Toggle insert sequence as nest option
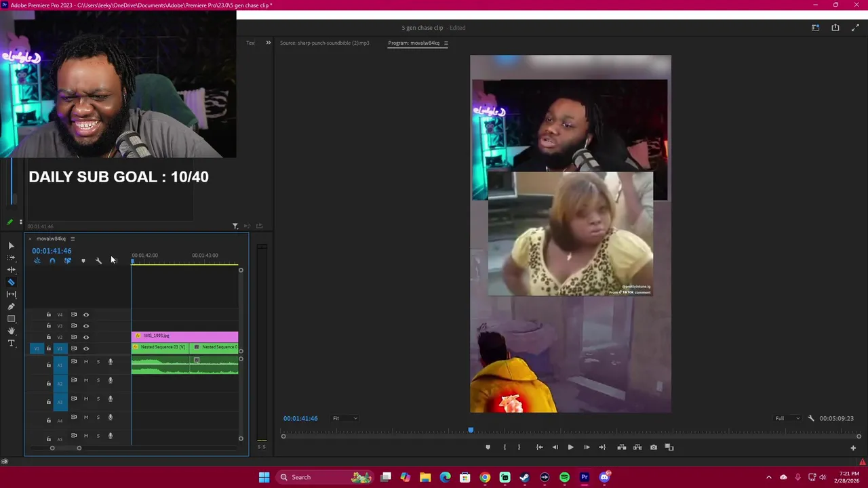 click(37, 261)
